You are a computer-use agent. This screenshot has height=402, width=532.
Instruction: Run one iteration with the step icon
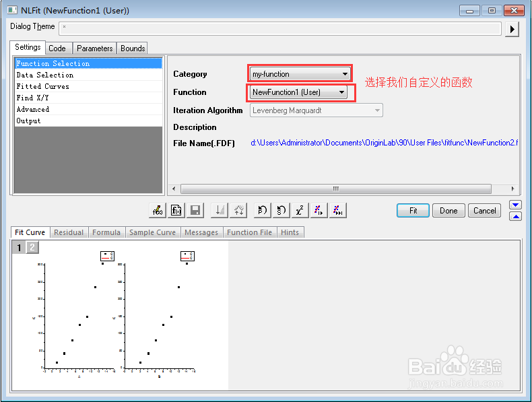(319, 210)
